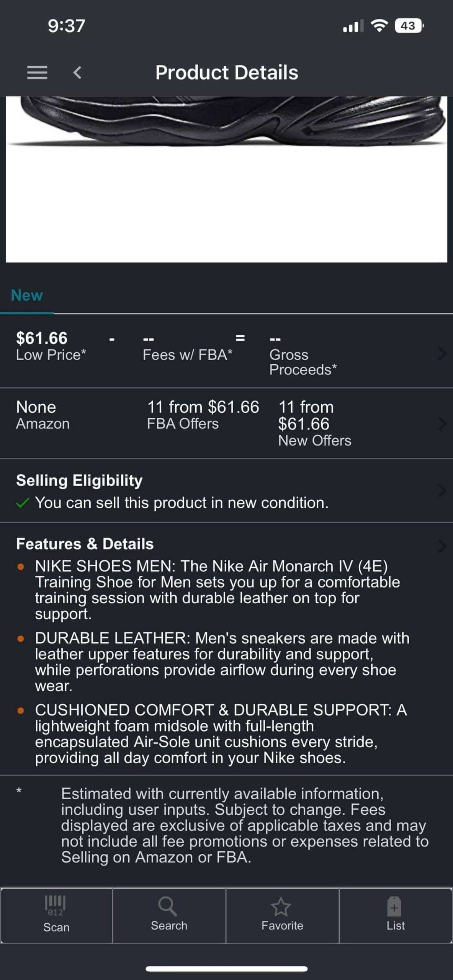Open the 11 New Offers listing
Viewport: 453px width, 980px height.
pos(314,423)
